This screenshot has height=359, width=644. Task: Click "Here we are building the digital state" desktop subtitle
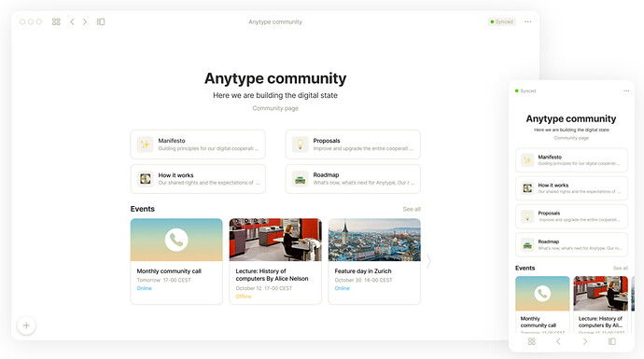(275, 95)
